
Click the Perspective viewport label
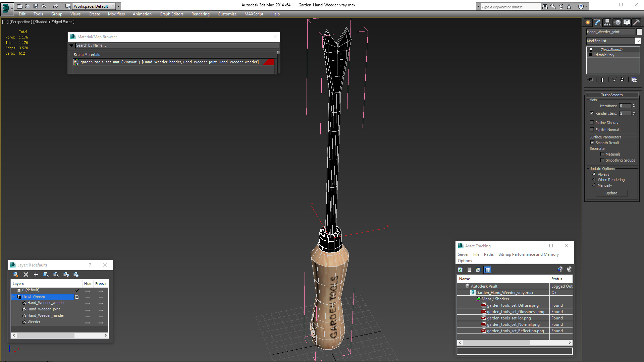(21, 22)
